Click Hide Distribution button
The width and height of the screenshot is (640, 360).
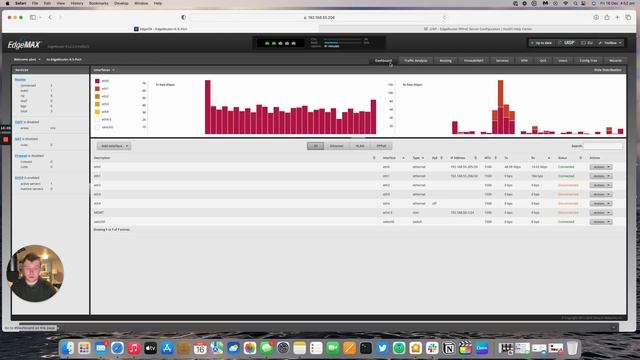[607, 70]
